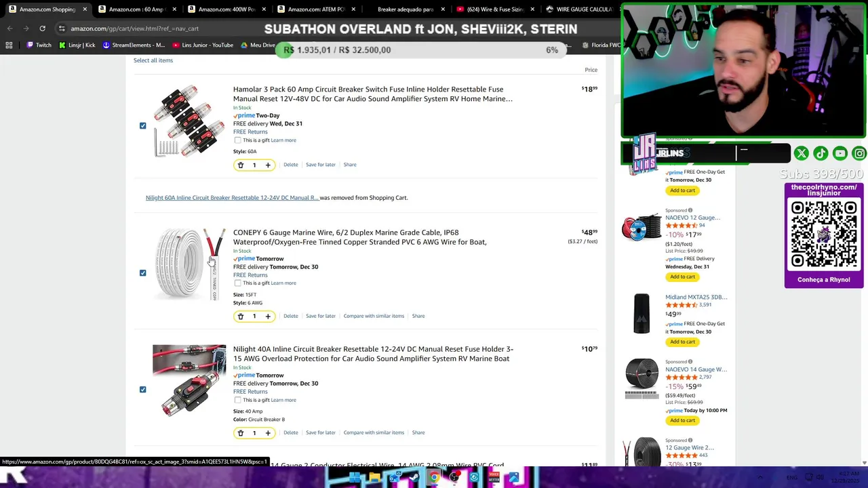The image size is (868, 488).
Task: Share the Hamolar circuit breaker item
Action: [x=350, y=165]
